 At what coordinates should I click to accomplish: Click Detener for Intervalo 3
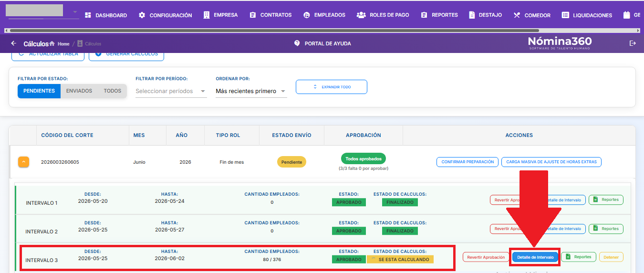[611, 257]
